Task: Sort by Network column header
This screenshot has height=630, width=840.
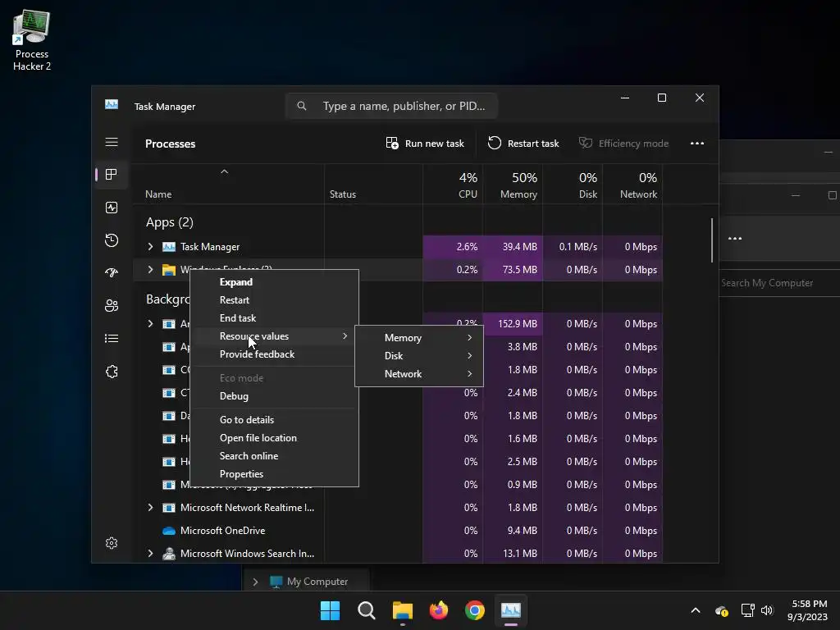Action: (x=632, y=185)
